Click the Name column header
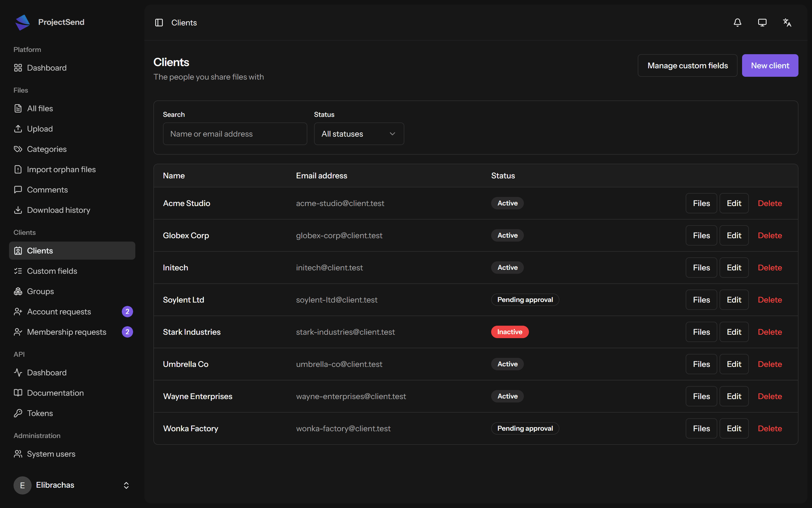Viewport: 812px width, 508px height. point(174,176)
